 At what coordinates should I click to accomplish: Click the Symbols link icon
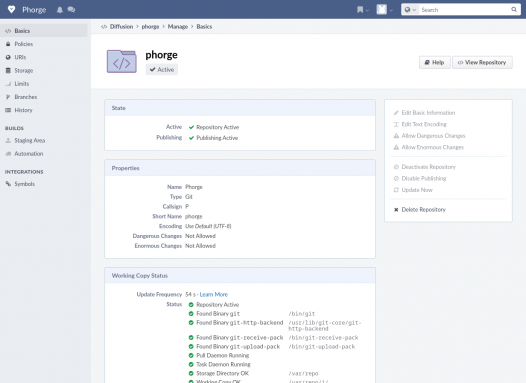(8, 184)
